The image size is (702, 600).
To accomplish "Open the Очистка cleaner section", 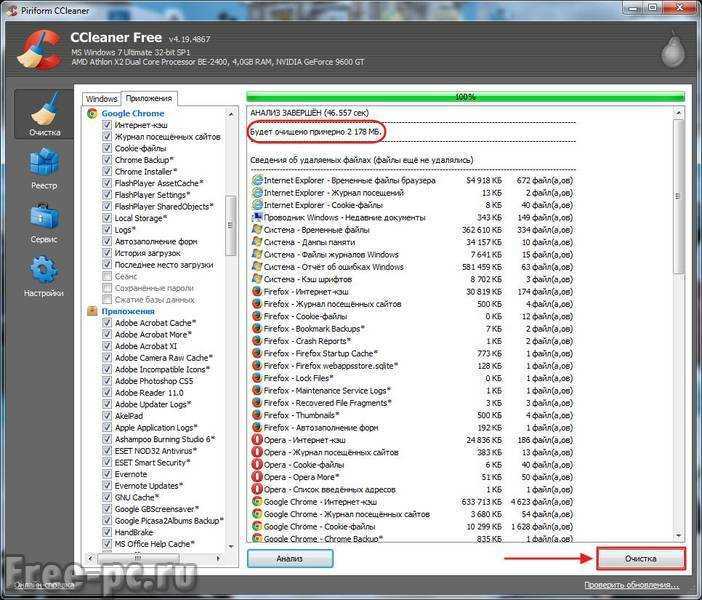I will pyautogui.click(x=44, y=114).
